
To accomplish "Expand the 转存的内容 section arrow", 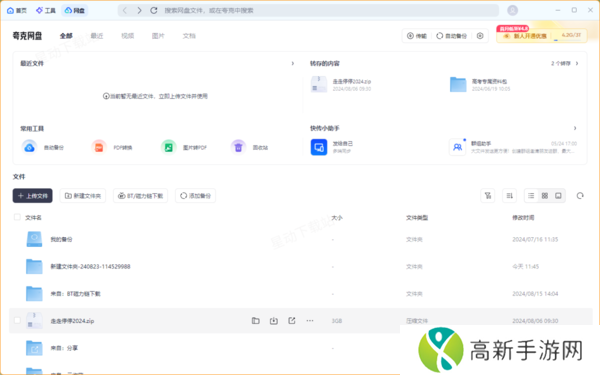I will pos(577,63).
